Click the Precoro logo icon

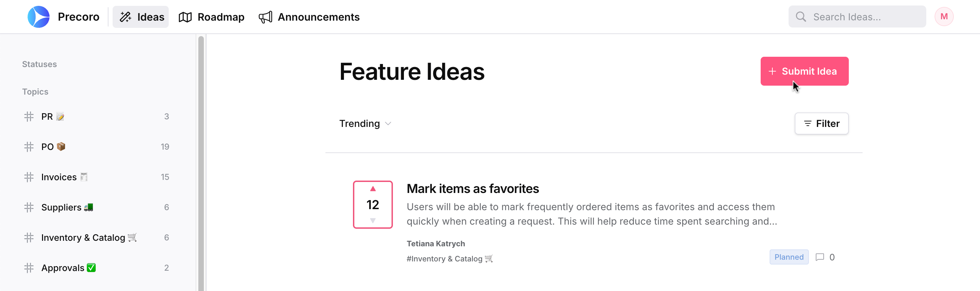[x=39, y=17]
